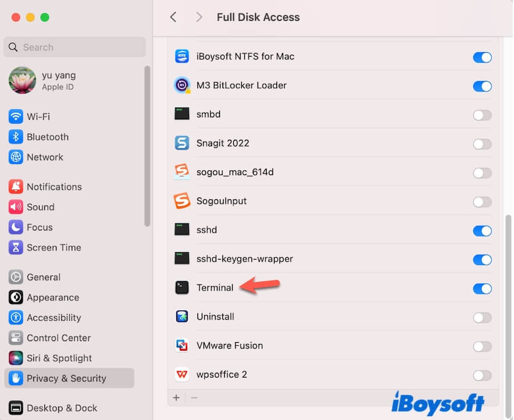Add an app with the plus button
The width and height of the screenshot is (514, 420).
pyautogui.click(x=176, y=398)
